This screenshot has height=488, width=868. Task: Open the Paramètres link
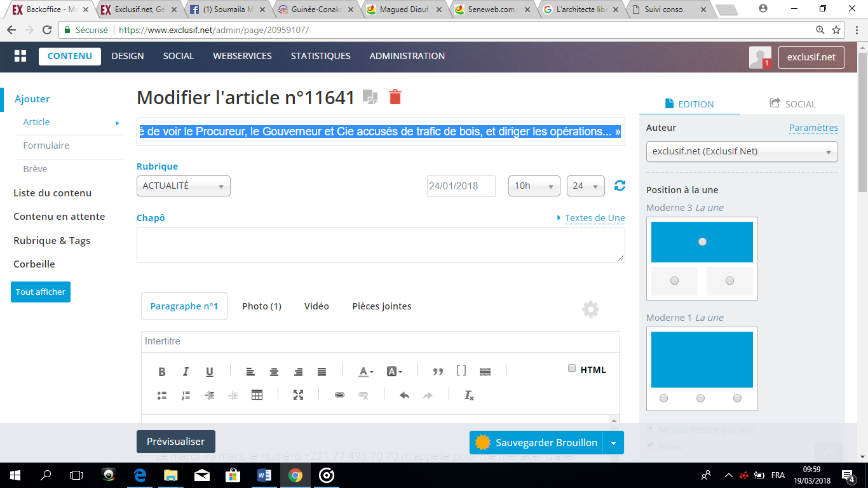coord(813,128)
